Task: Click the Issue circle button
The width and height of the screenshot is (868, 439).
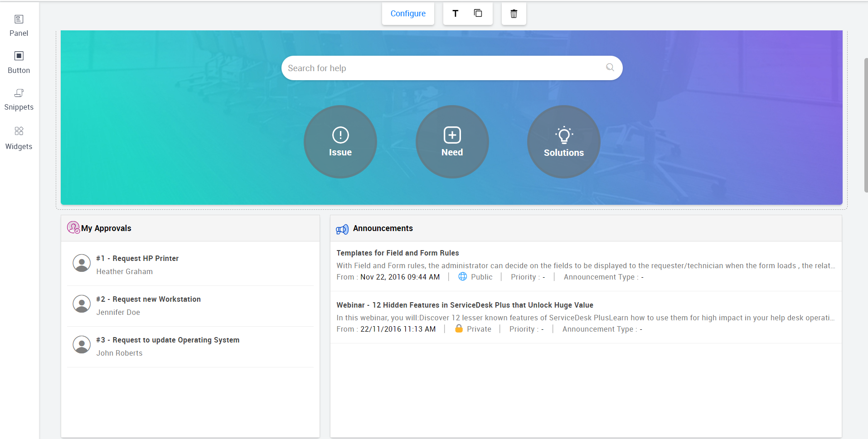Action: click(x=340, y=142)
